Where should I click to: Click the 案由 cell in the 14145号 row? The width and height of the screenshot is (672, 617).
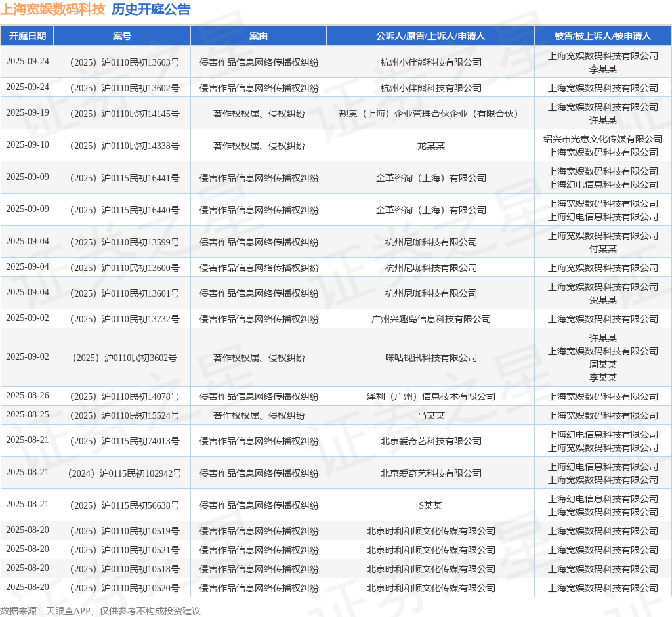coord(259,114)
